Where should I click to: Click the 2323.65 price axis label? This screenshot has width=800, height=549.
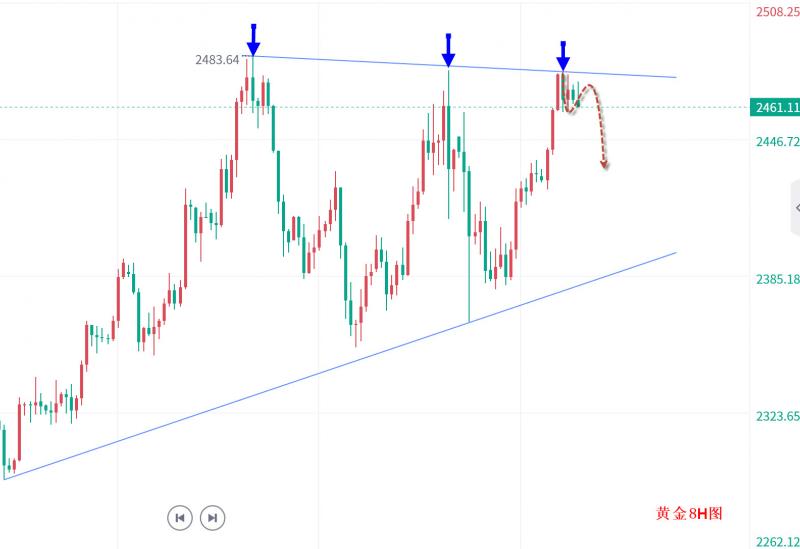(774, 416)
